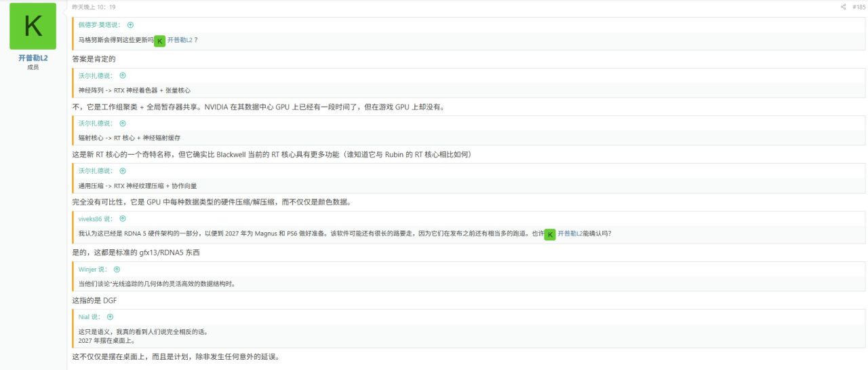
Task: Jump to 佩德罗·莫塔's quoted post via arrow
Action: (130, 24)
